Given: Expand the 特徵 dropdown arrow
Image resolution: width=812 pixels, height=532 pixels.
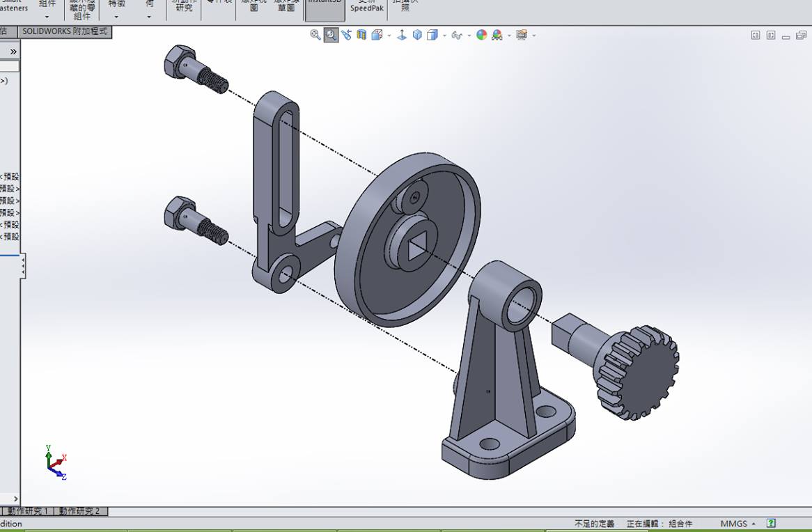Looking at the screenshot, I should [x=116, y=17].
